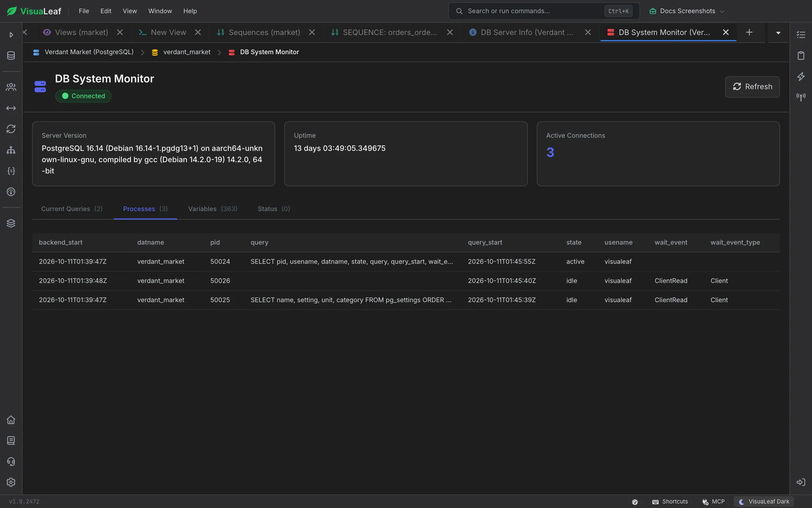Click the DB System Monitor header server icon
Image resolution: width=812 pixels, height=508 pixels.
pyautogui.click(x=40, y=87)
